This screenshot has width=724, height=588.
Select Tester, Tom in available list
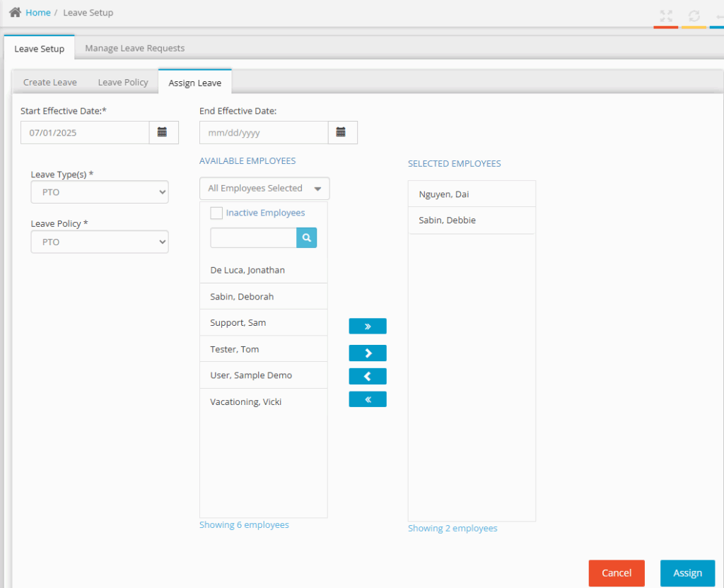coord(264,349)
